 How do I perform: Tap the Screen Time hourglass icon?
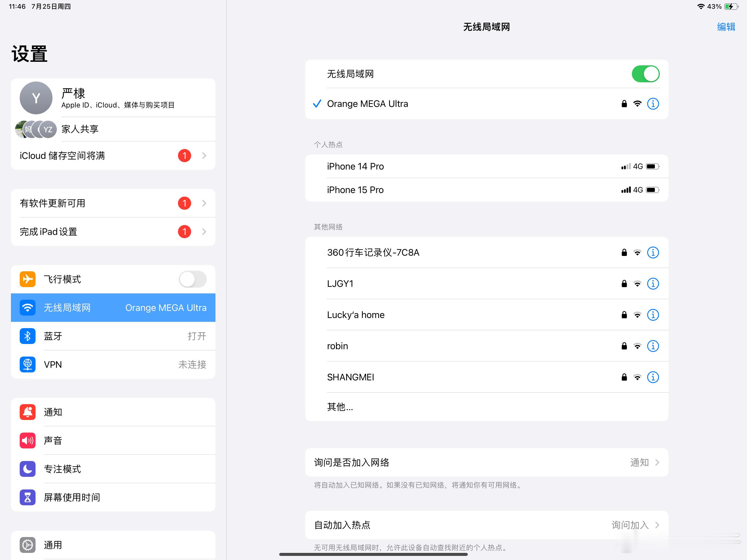pos(27,497)
